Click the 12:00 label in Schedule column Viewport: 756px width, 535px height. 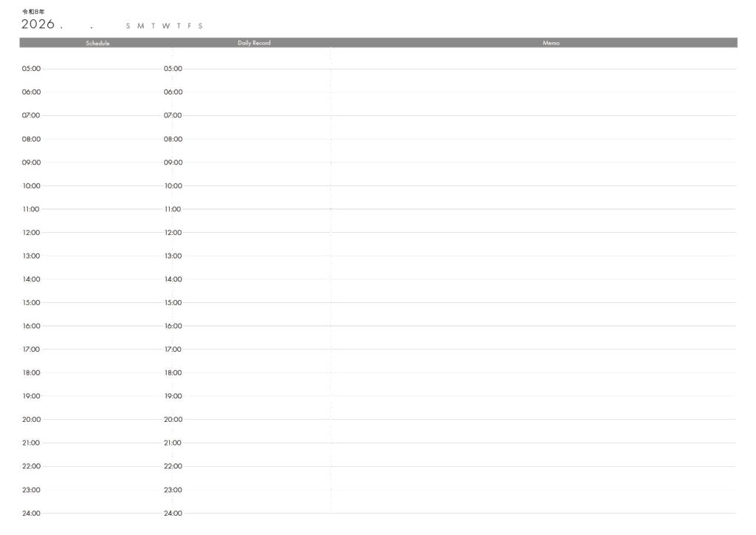pyautogui.click(x=31, y=233)
